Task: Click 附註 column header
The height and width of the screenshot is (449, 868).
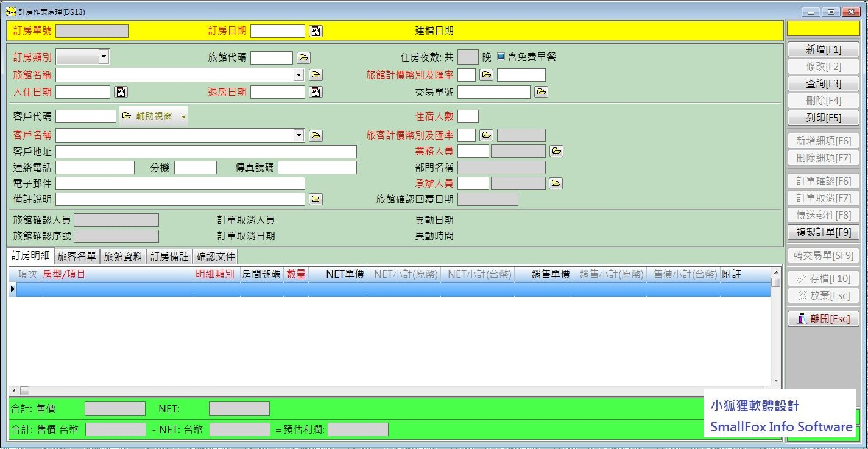Action: click(x=745, y=275)
